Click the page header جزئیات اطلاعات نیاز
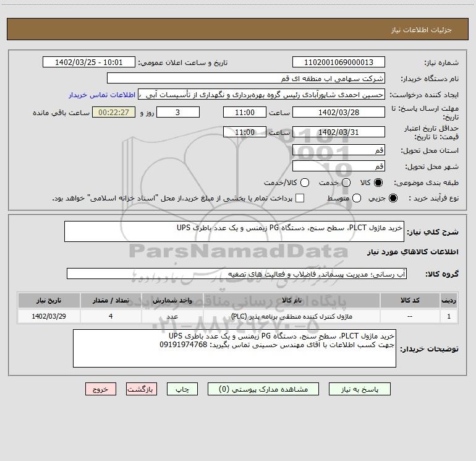476x461 pixels. [422, 30]
